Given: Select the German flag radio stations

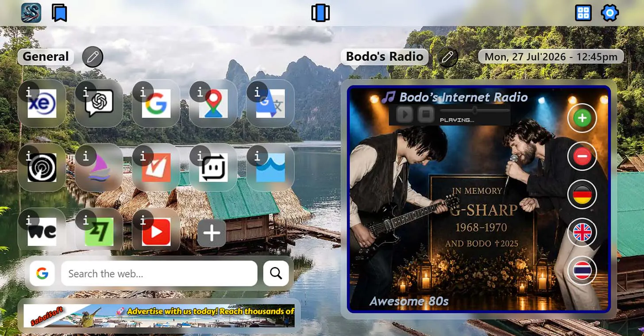Looking at the screenshot, I should click(582, 195).
